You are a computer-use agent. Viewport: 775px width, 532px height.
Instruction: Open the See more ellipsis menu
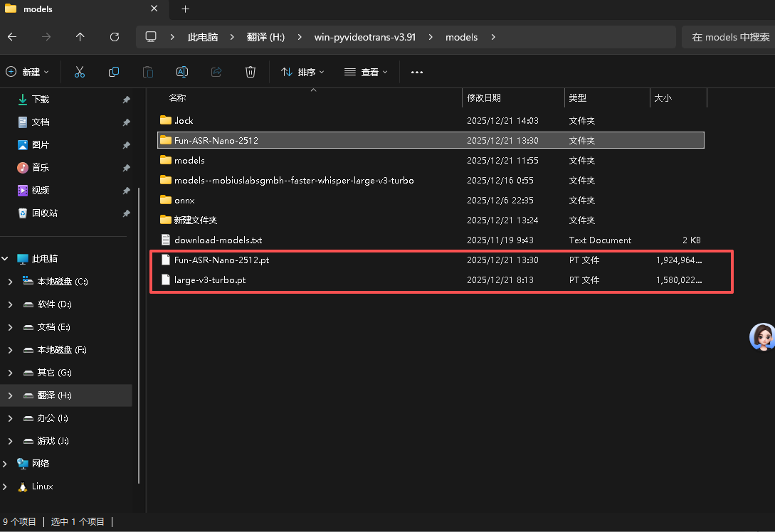click(417, 72)
